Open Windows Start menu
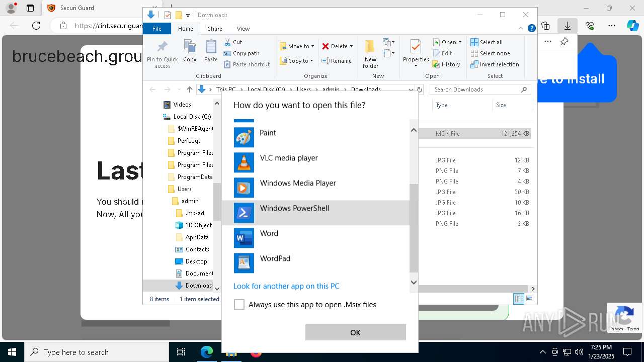 pyautogui.click(x=12, y=352)
